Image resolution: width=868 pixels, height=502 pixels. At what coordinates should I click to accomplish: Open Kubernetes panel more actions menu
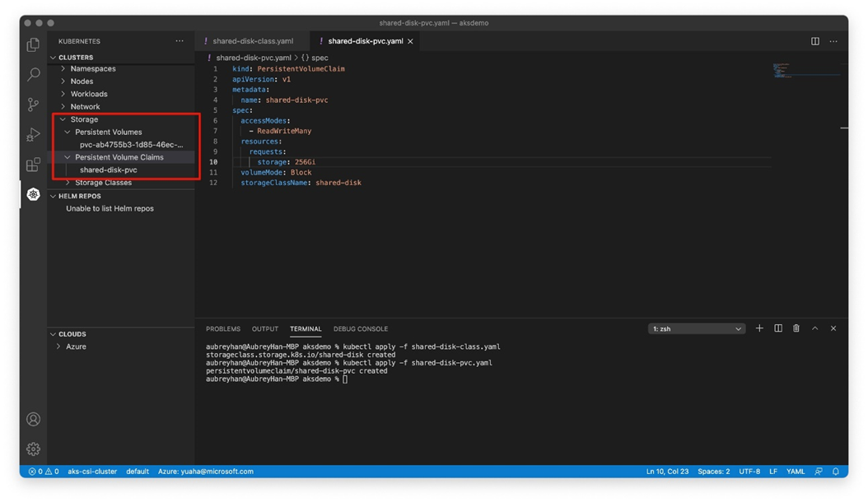[x=180, y=41]
